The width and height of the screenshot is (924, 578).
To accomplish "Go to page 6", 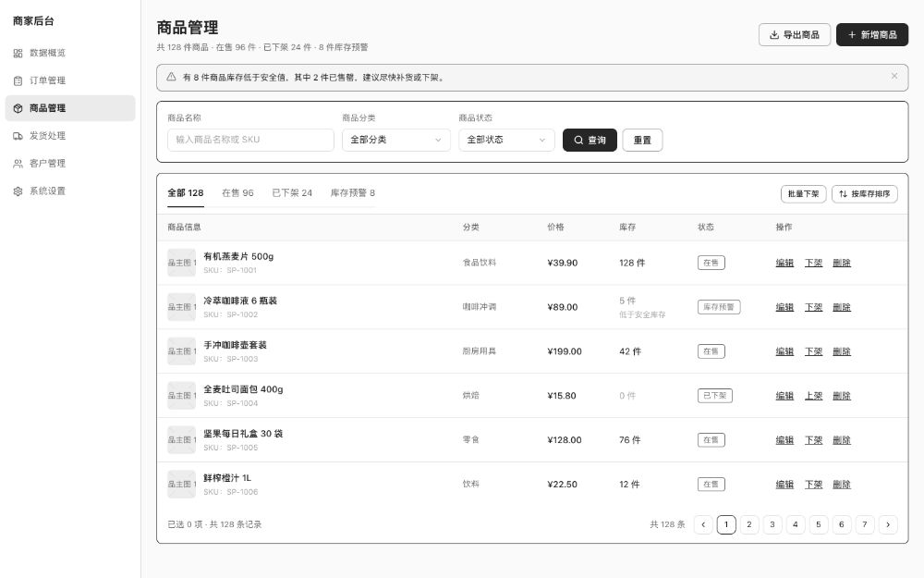I will point(842,524).
